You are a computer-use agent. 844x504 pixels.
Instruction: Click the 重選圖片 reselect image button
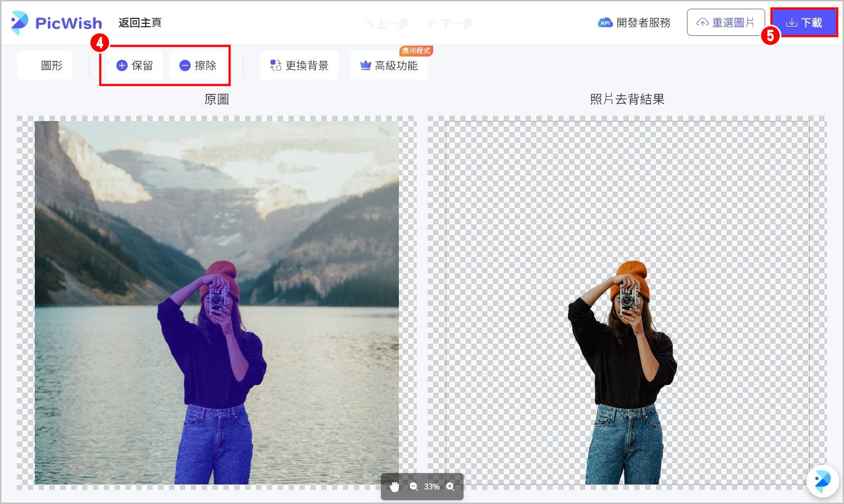point(726,23)
